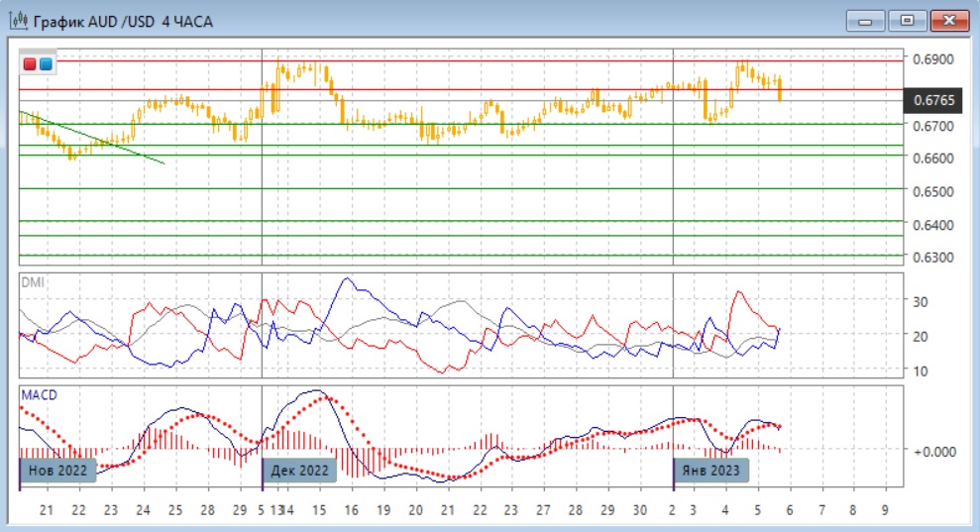Click the 0.6300 price axis label
Image resolution: width=980 pixels, height=532 pixels.
point(934,258)
